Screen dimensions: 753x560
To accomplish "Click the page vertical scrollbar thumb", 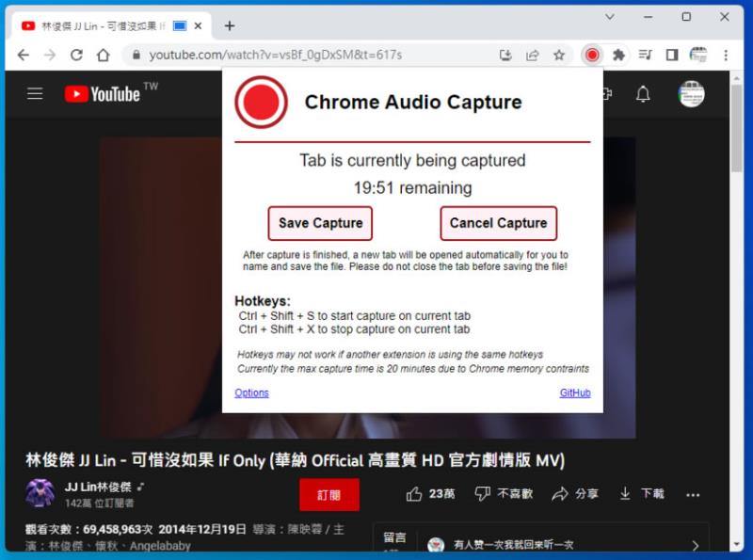I will coord(737,128).
